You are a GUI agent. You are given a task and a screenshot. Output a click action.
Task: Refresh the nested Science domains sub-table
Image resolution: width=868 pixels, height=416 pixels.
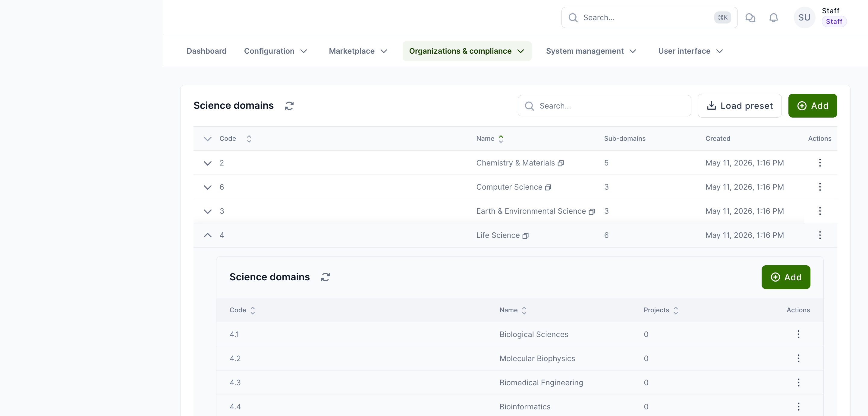pyautogui.click(x=325, y=277)
